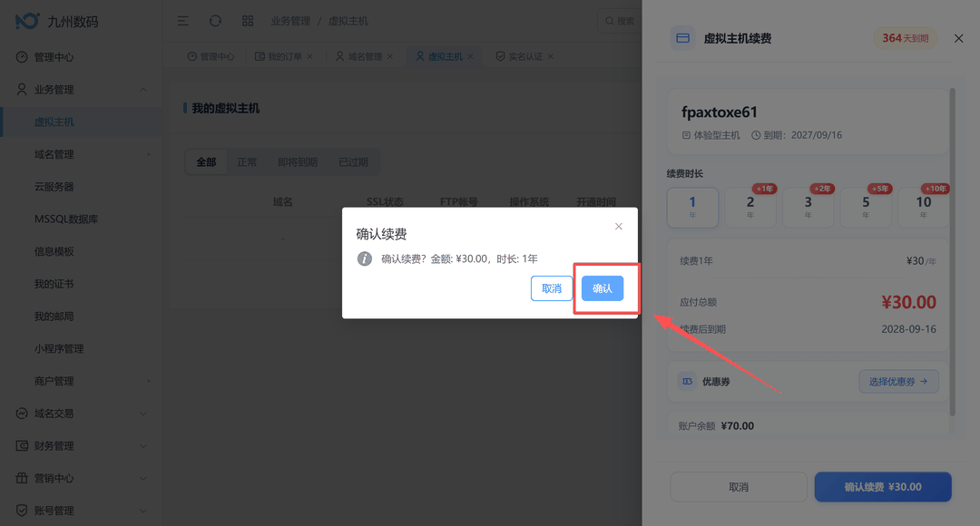Click 确认续费 ¥30.00 button in renewal panel
This screenshot has height=526, width=980.
883,487
